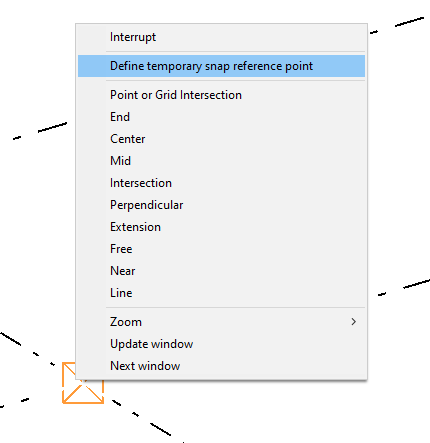Screen dimensions: 430x443
Task: Open the Zoom submenu
Action: (221, 322)
